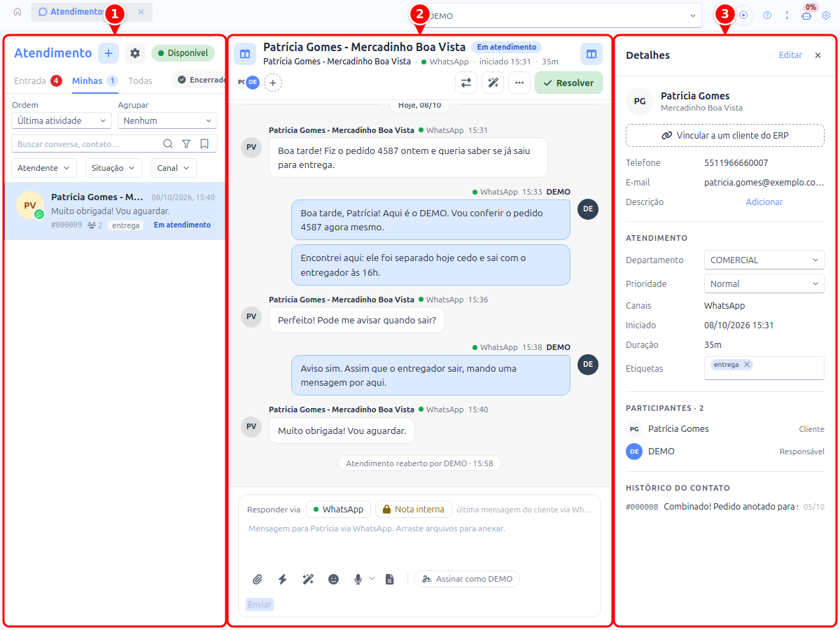
Task: Click the Editar link in Detalhes
Action: pos(790,55)
